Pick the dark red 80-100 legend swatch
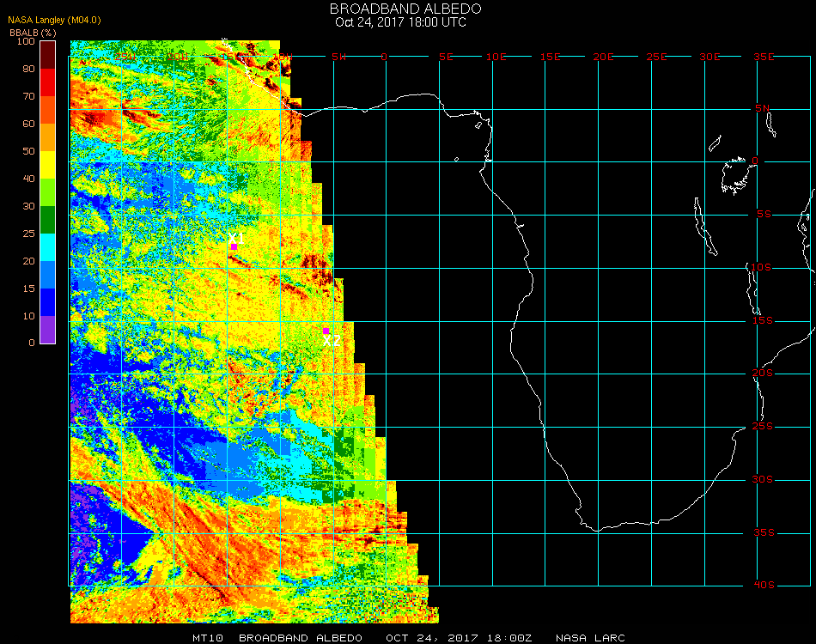 [48, 55]
